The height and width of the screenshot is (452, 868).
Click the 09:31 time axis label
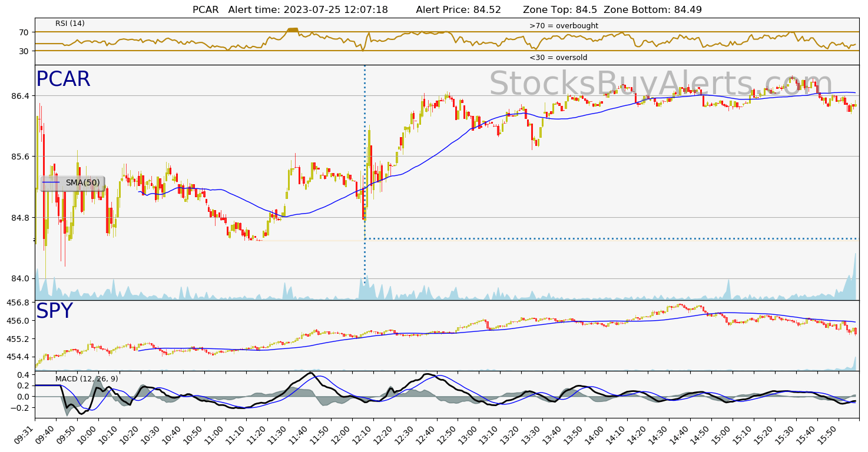(x=24, y=435)
